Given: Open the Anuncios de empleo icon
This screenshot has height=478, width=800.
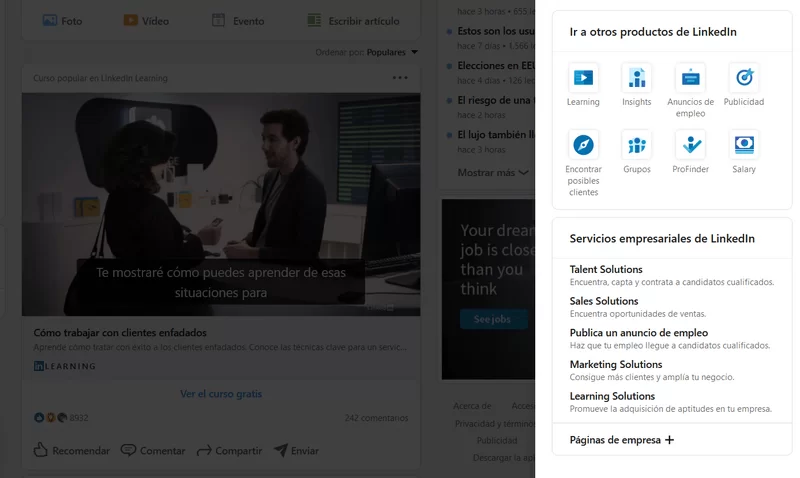Looking at the screenshot, I should tap(690, 78).
